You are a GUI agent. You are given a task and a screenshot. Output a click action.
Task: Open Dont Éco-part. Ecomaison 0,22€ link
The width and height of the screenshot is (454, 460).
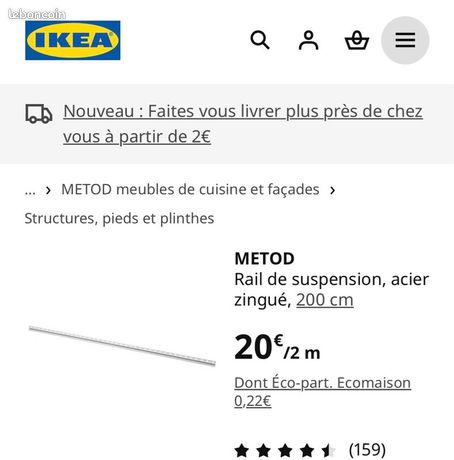(x=322, y=392)
